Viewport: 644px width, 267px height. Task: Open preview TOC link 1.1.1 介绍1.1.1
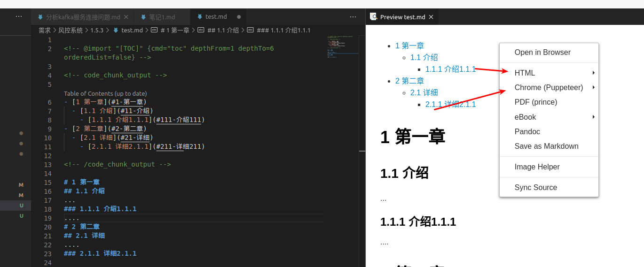point(451,69)
